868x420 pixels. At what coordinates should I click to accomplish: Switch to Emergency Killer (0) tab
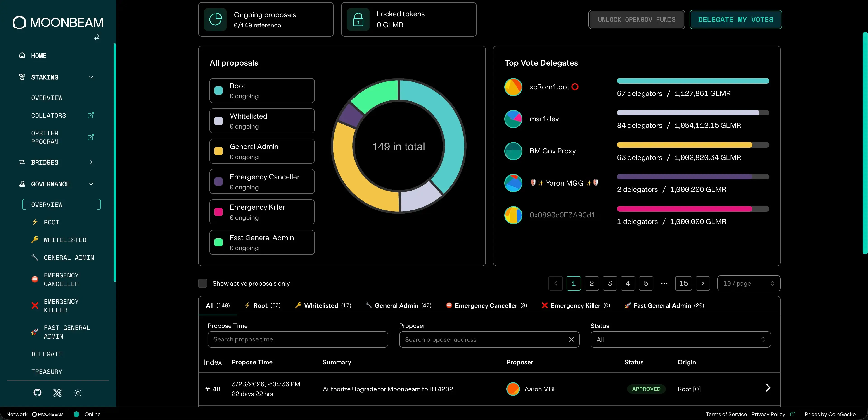point(576,305)
